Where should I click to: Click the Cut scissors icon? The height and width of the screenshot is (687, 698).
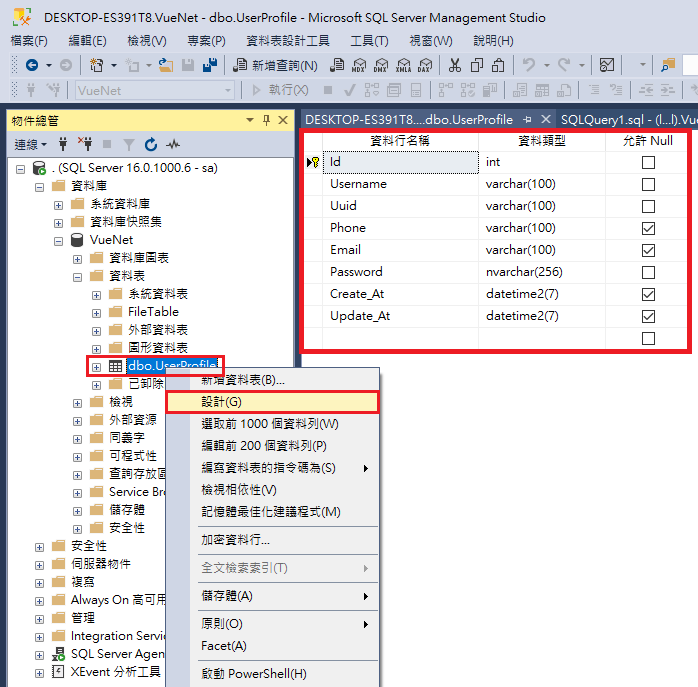455,65
